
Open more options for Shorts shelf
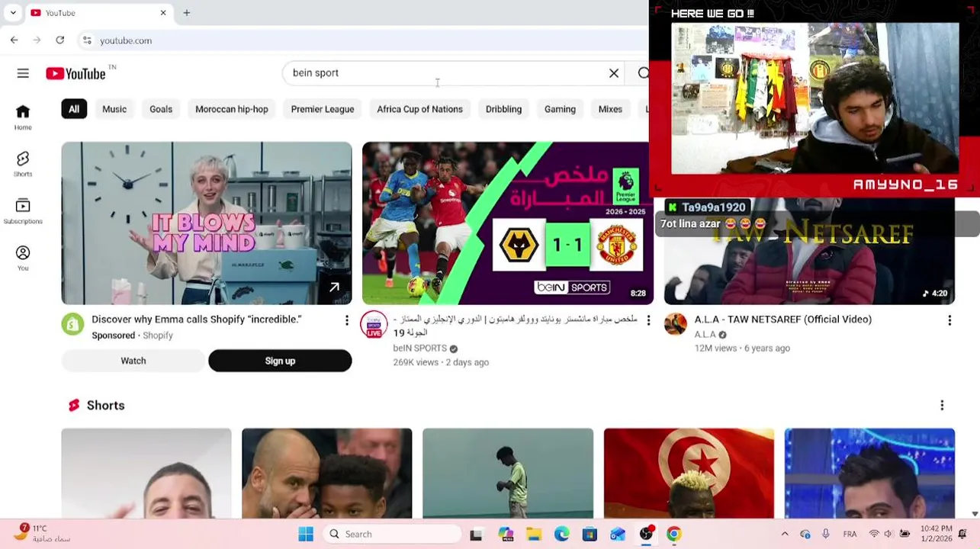[942, 406]
